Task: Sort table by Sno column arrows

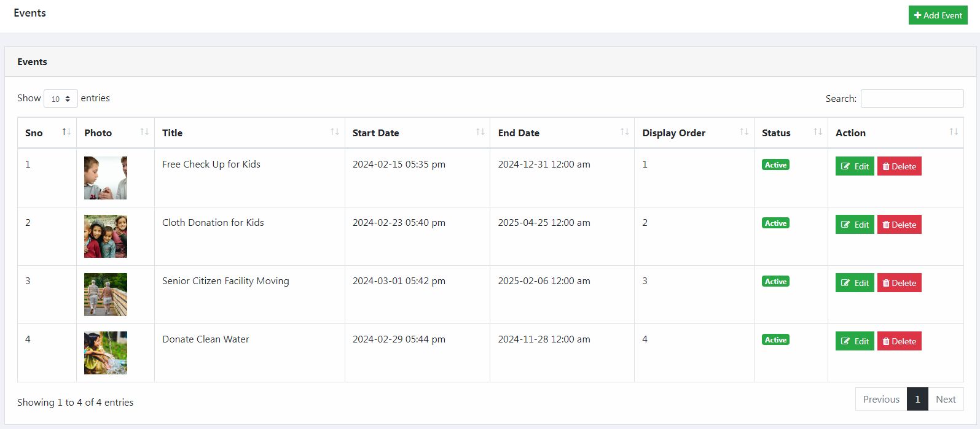Action: pyautogui.click(x=66, y=132)
